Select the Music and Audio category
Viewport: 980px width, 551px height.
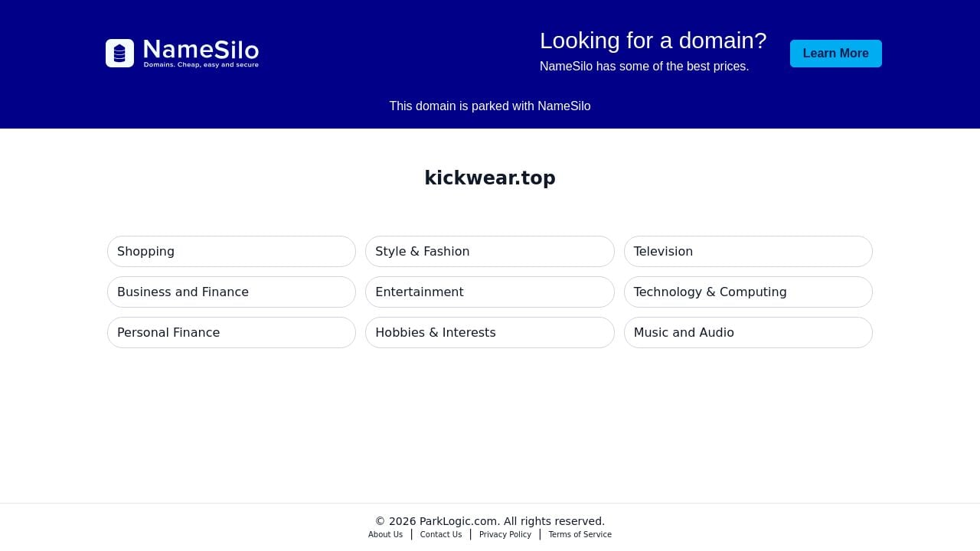click(x=748, y=332)
